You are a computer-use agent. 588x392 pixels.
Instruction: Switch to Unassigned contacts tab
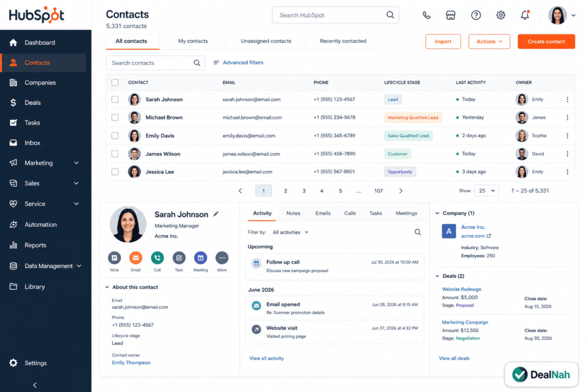pos(266,41)
